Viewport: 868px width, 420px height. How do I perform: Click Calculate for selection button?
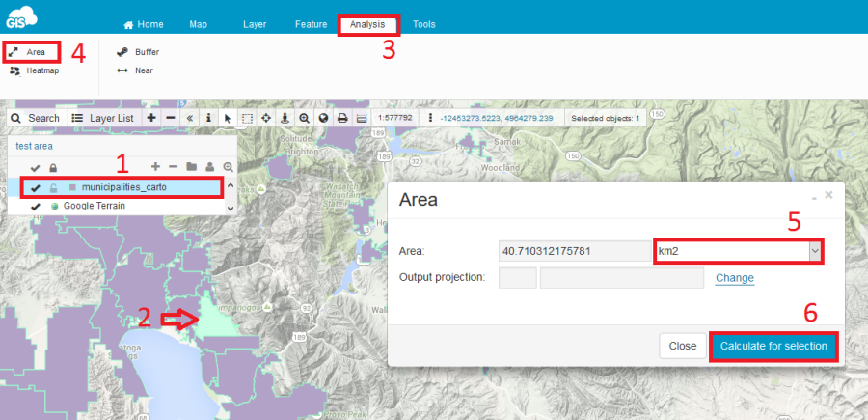point(773,346)
